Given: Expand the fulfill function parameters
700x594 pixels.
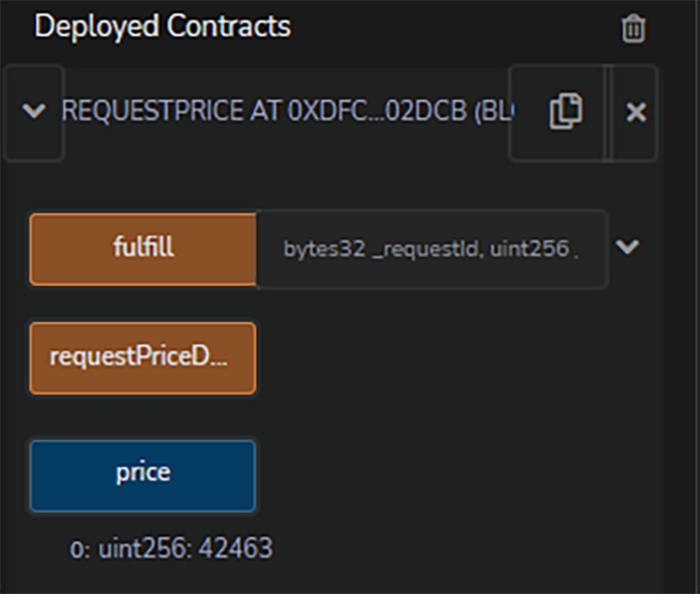Looking at the screenshot, I should [626, 248].
